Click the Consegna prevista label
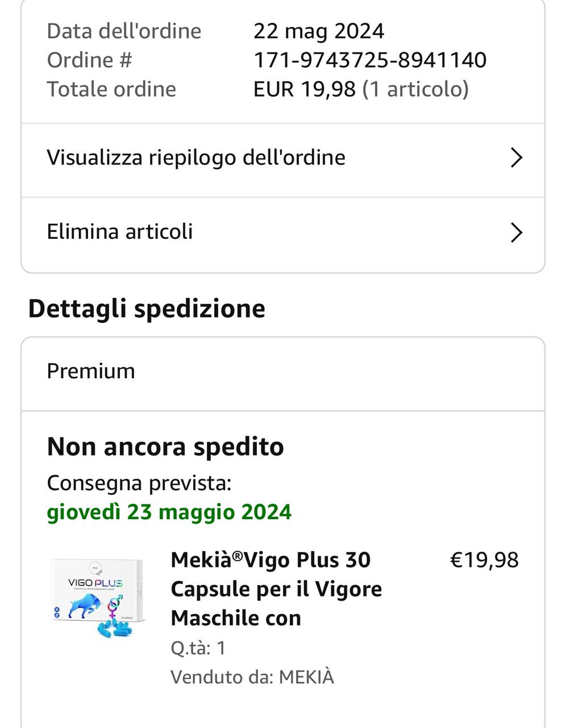The width and height of the screenshot is (566, 728). pos(139,483)
